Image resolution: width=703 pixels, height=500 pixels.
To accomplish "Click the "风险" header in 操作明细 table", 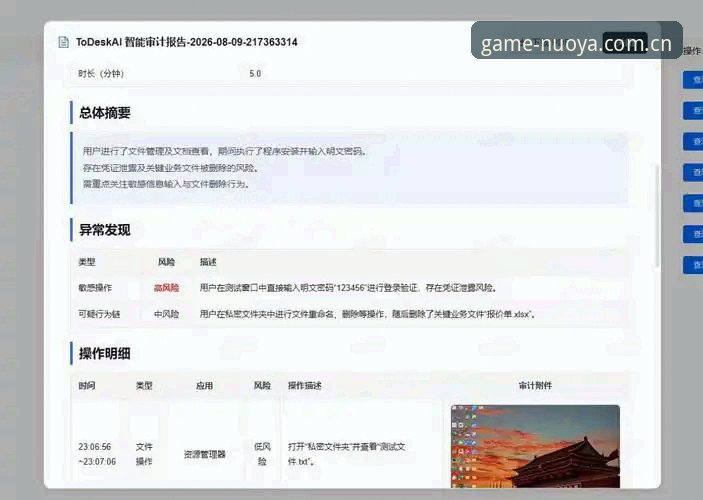I will [262, 386].
